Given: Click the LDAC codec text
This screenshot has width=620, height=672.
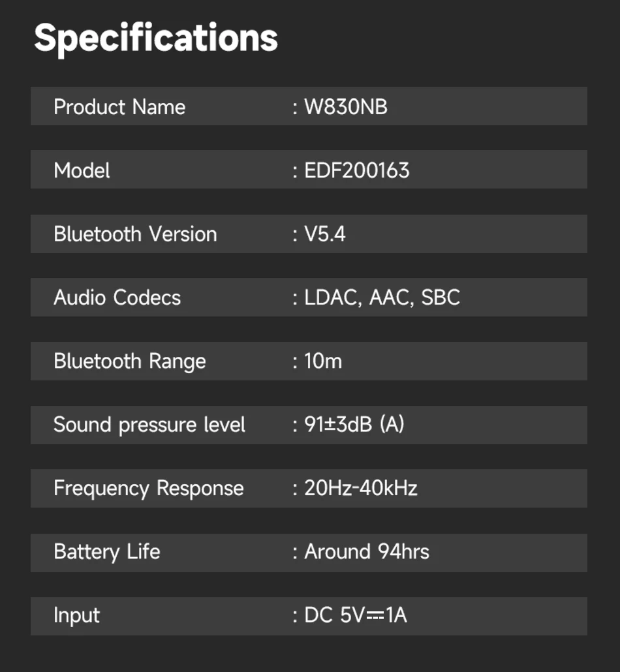Looking at the screenshot, I should click(331, 298).
